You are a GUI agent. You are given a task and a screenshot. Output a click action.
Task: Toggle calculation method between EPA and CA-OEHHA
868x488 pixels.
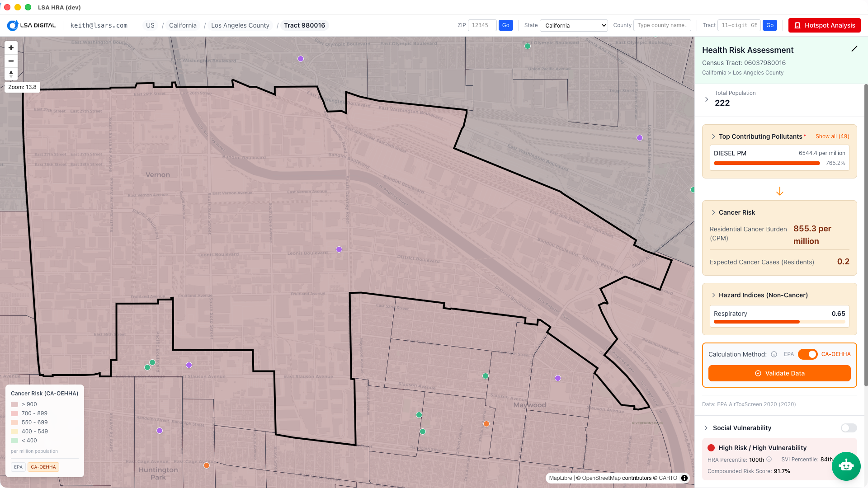[807, 354]
